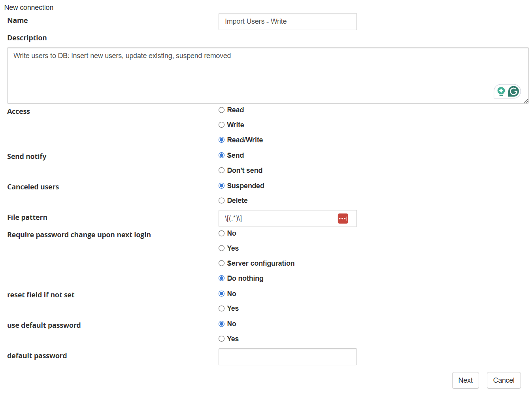Set canceled users to Delete
The image size is (532, 393).
click(222, 200)
